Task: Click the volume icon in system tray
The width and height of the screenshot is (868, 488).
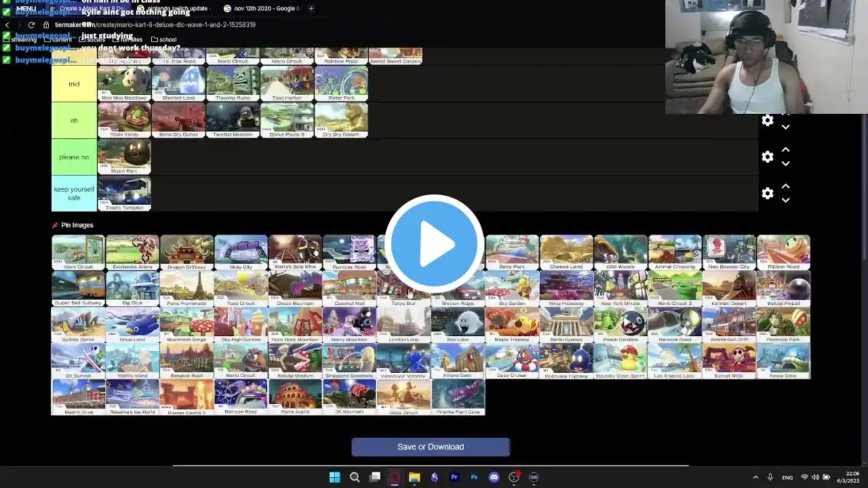Action: [815, 477]
